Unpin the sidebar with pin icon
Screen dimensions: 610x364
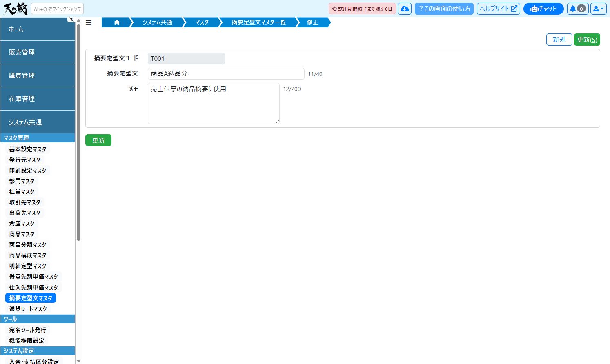(71, 19)
